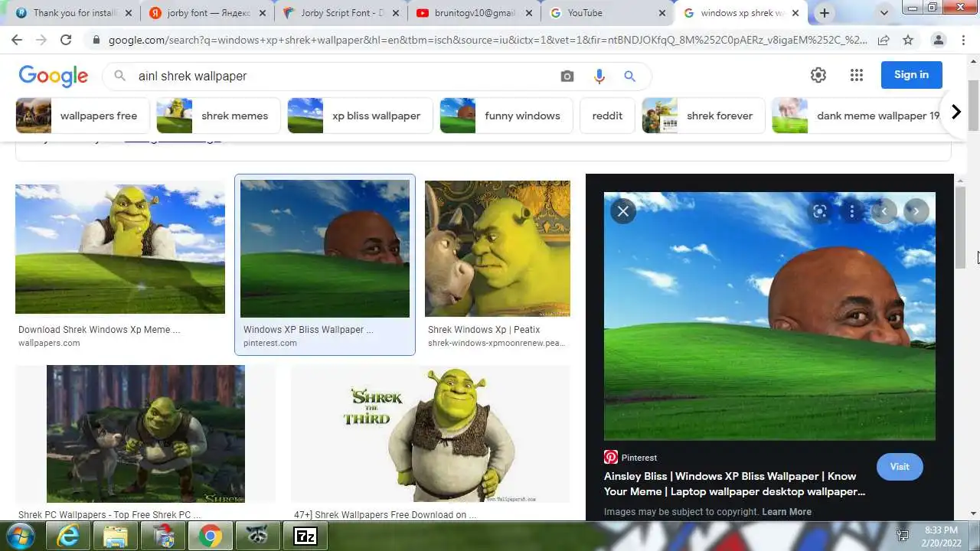Click the Google logo
This screenshot has width=980, height=551.
coord(54,76)
